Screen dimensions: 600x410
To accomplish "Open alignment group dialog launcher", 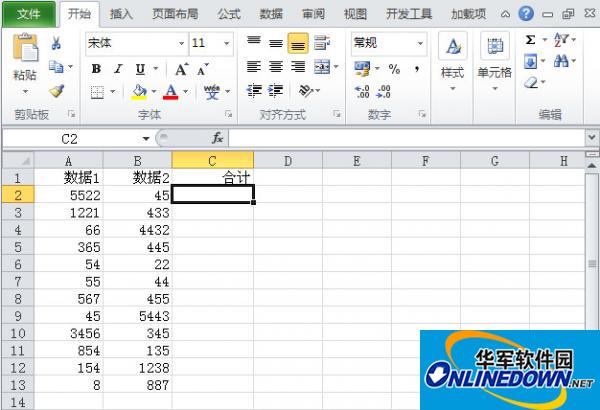I will 337,114.
